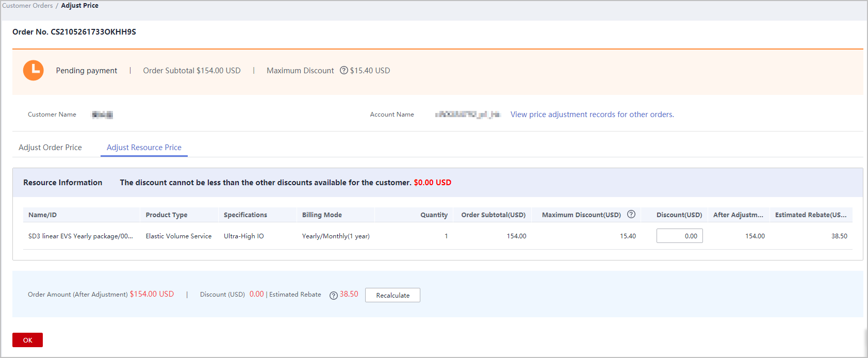
Task: Go back to Customer Orders breadcrumb
Action: pyautogui.click(x=27, y=6)
